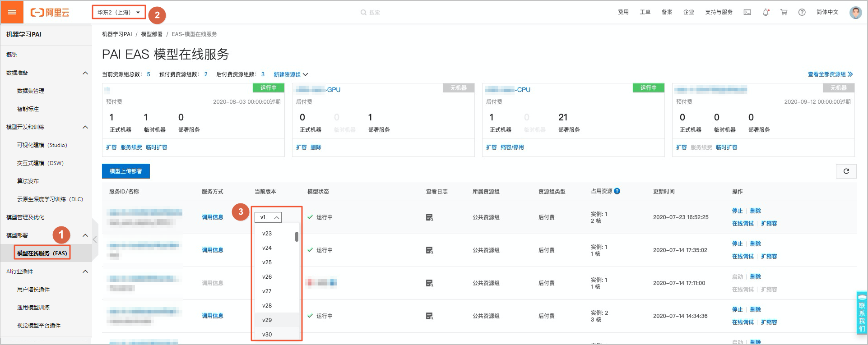The image size is (868, 345).
Task: Click the version dropdown scrollbar thumb
Action: click(297, 237)
